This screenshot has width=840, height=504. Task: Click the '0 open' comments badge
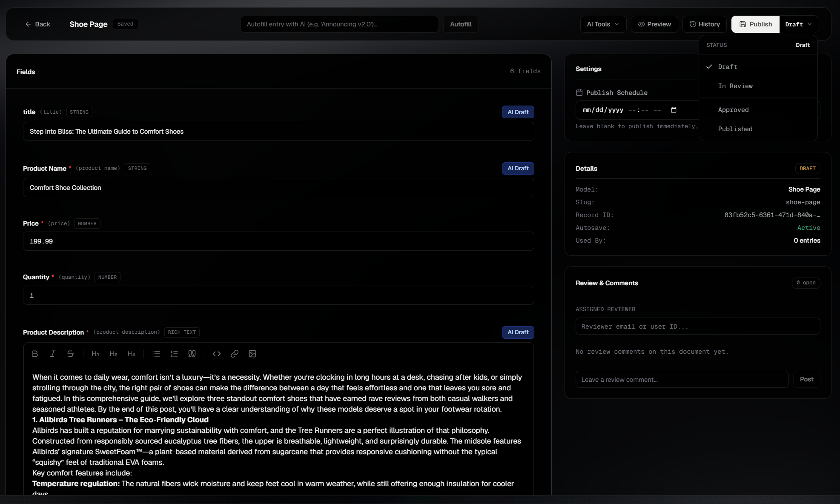point(806,283)
